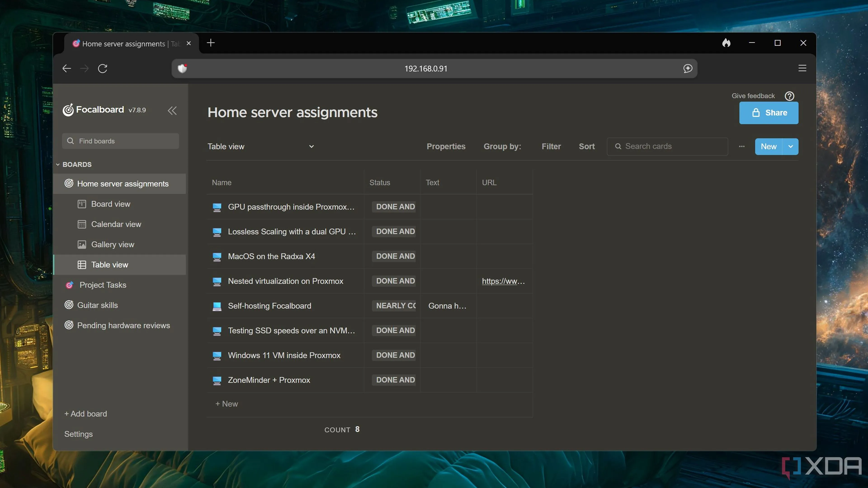This screenshot has width=868, height=488.
Task: Open the https://ww… URL link
Action: pyautogui.click(x=503, y=281)
